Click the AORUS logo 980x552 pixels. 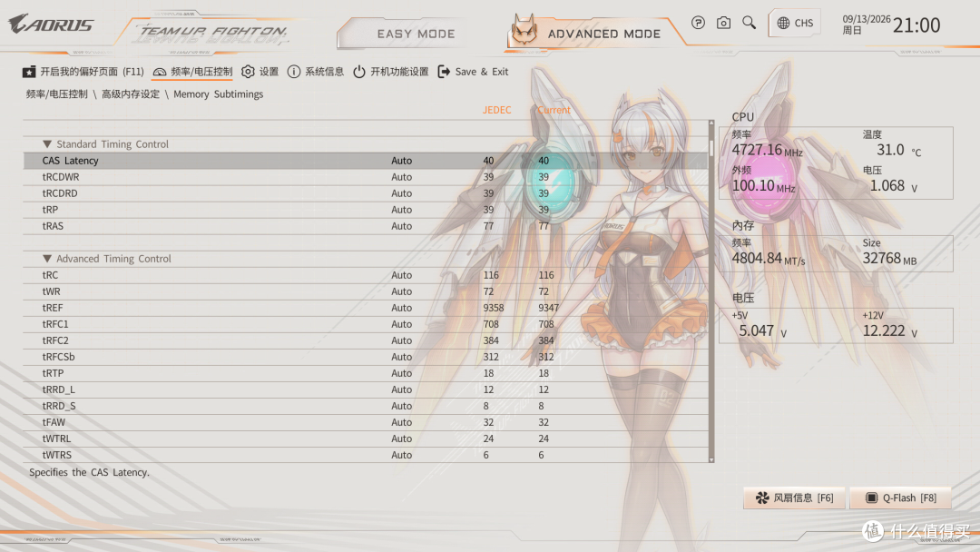click(x=51, y=25)
